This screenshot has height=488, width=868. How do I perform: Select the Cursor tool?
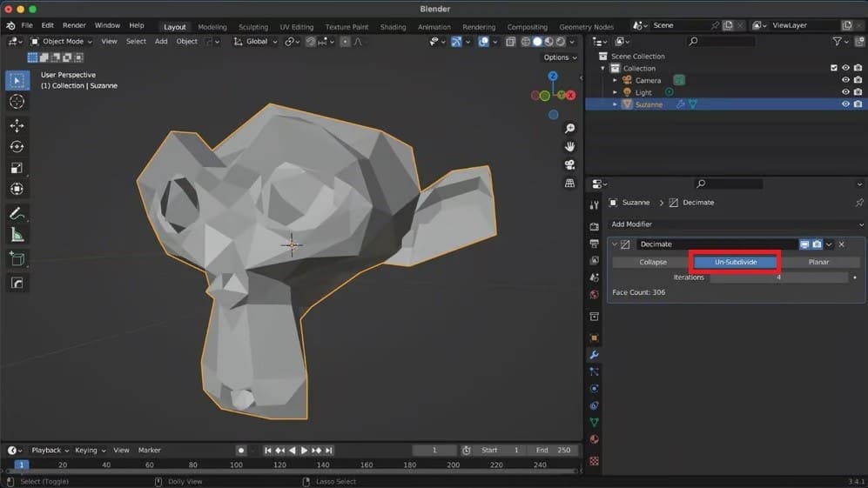coord(17,102)
